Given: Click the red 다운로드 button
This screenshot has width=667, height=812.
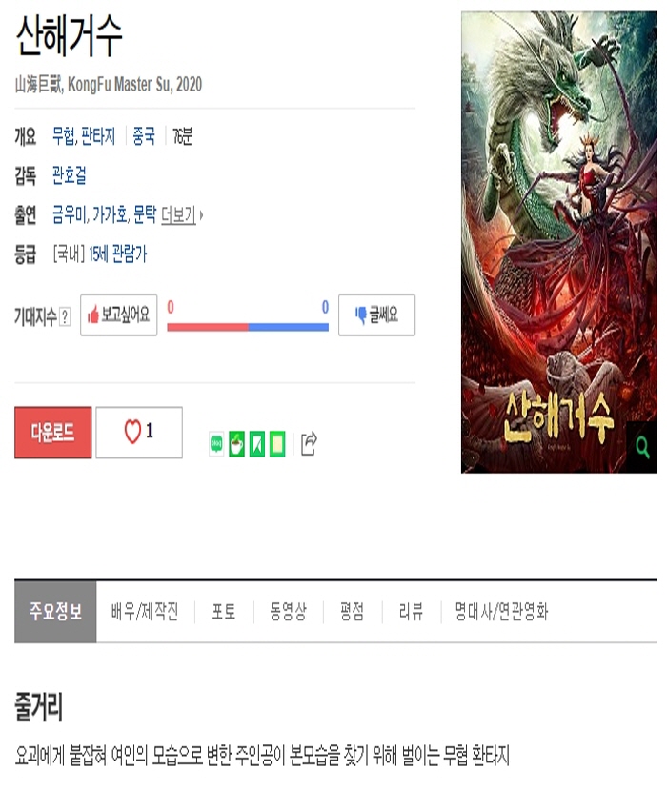Looking at the screenshot, I should [52, 433].
